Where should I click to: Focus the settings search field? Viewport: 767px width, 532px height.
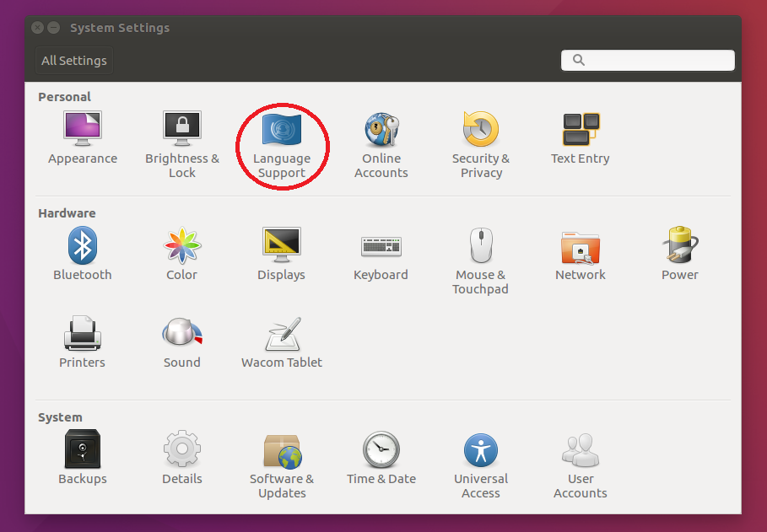point(648,60)
